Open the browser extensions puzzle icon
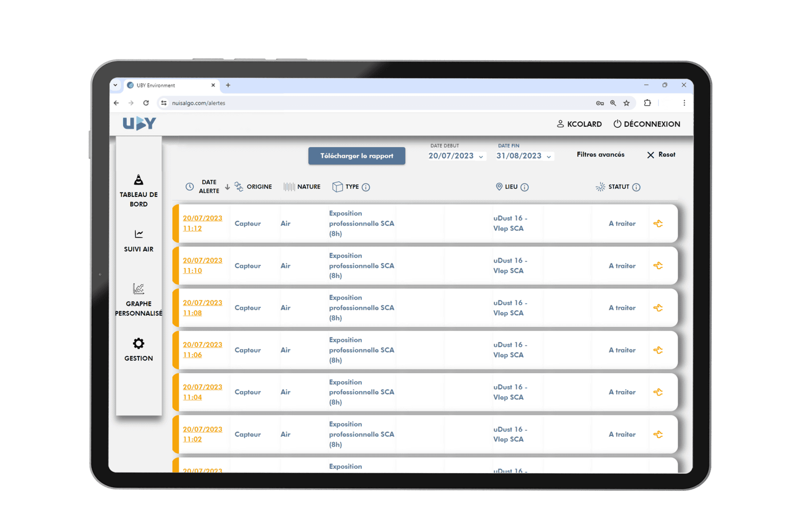This screenshot has width=806, height=532. click(x=647, y=103)
